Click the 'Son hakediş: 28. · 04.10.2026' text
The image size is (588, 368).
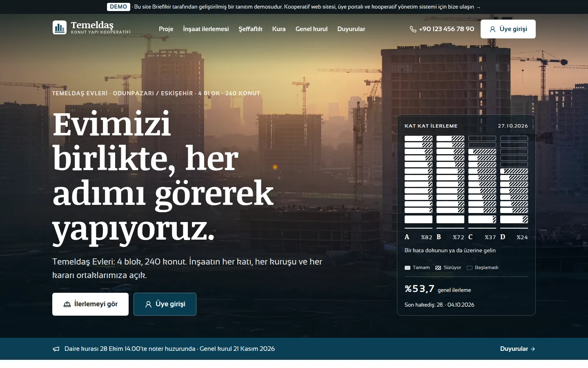[439, 305]
